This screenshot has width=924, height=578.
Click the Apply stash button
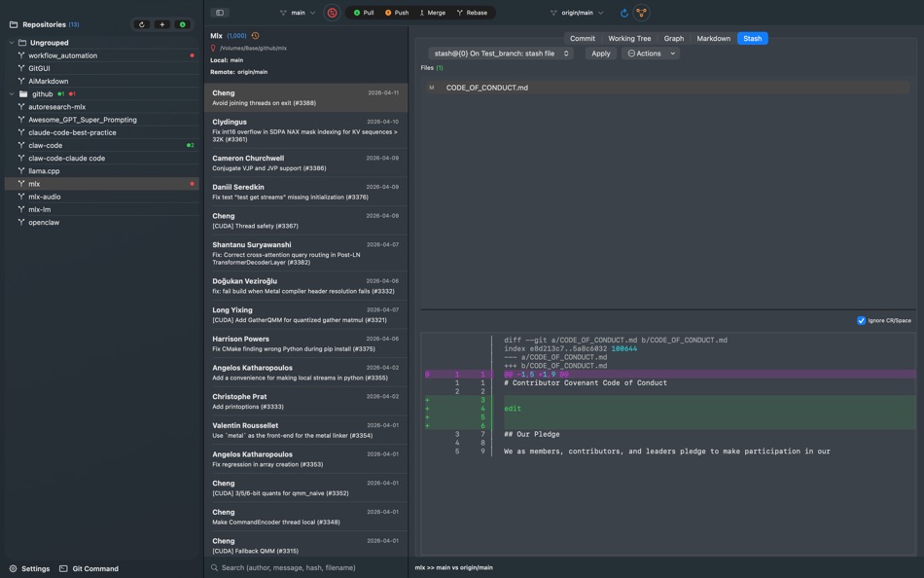(x=601, y=54)
